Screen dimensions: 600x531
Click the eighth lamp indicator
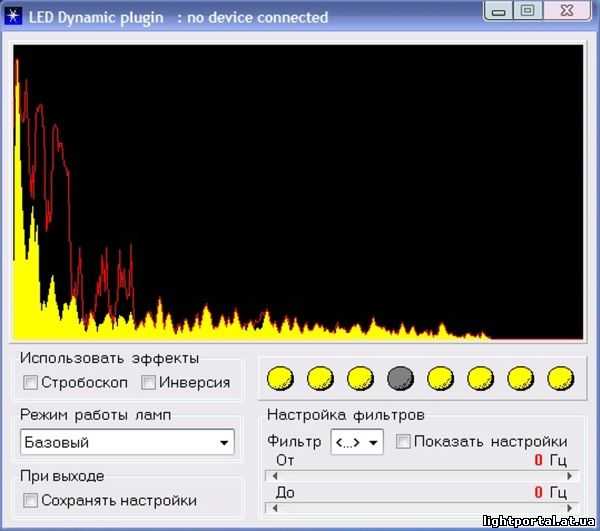coord(561,378)
